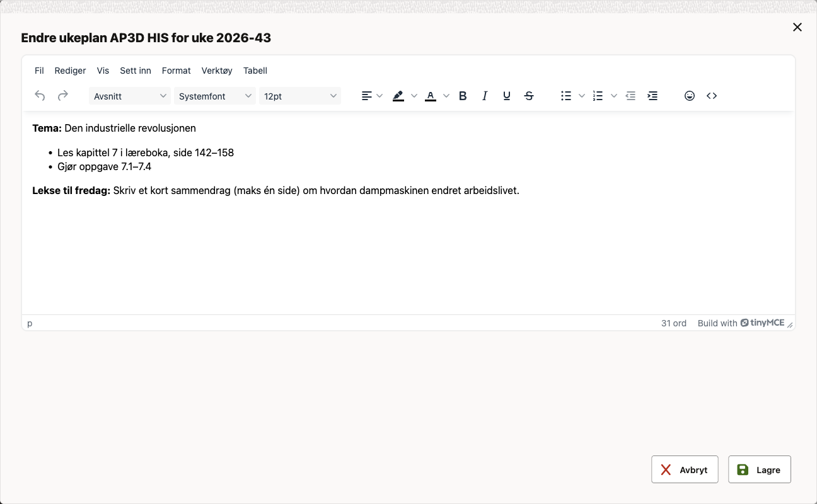
Task: Undo the last edit
Action: coord(40,96)
